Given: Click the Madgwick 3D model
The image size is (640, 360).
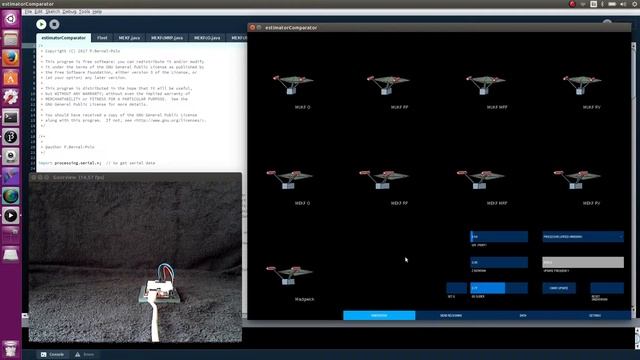Looking at the screenshot, I should tap(289, 275).
